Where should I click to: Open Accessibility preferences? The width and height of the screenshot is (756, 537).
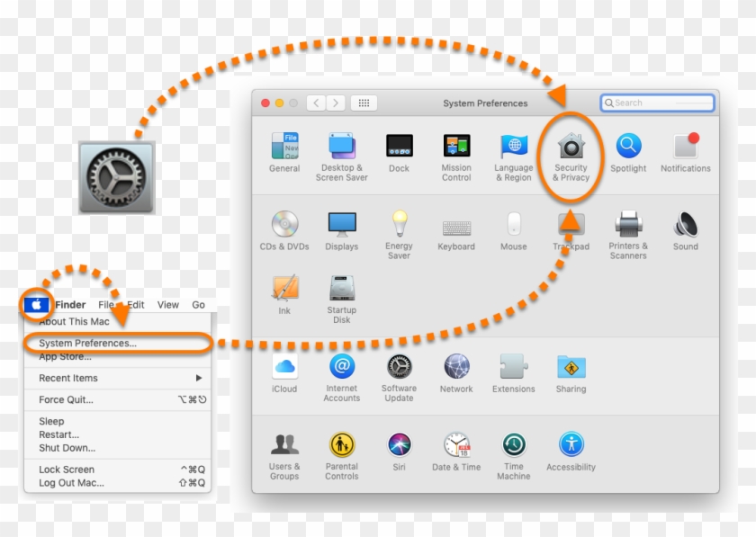(x=571, y=444)
